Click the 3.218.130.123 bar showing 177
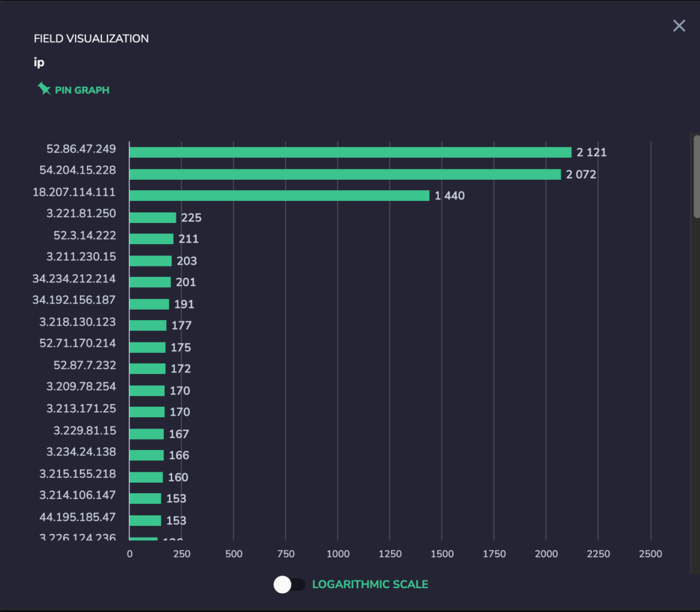This screenshot has width=700, height=612. 148,325
